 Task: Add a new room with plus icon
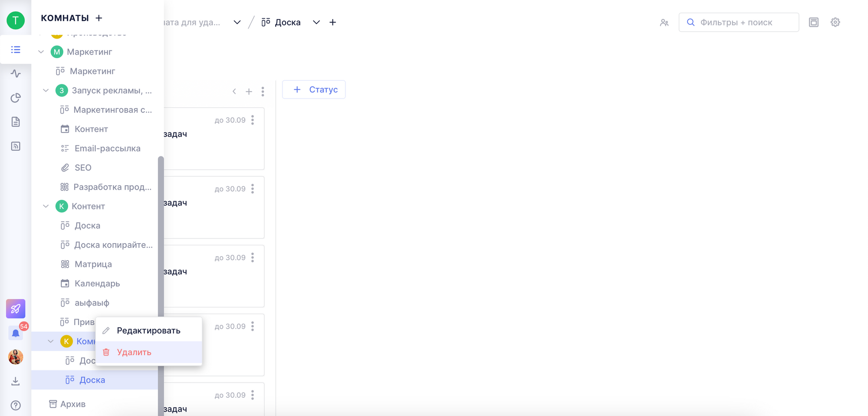pyautogui.click(x=99, y=18)
